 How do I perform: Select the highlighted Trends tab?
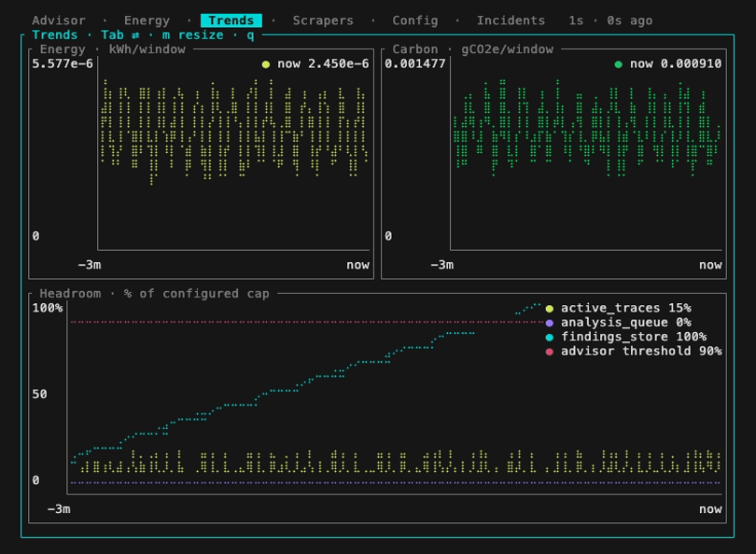(x=231, y=21)
